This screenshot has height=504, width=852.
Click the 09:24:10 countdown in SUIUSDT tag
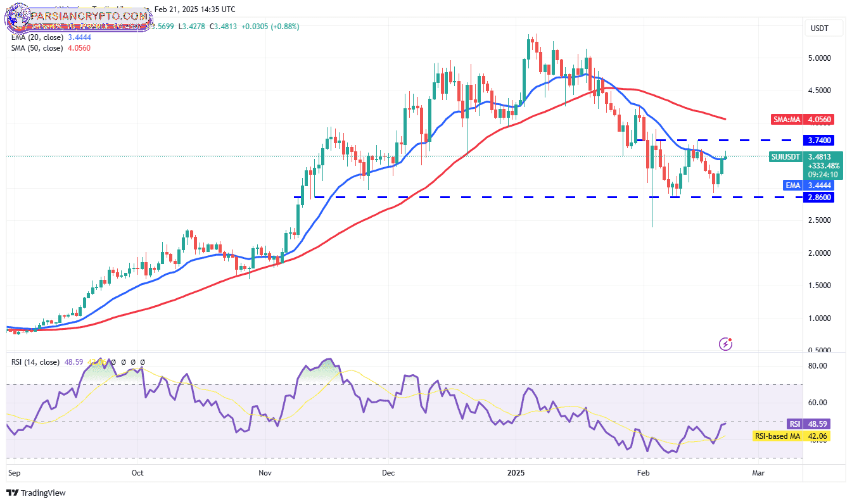(x=823, y=175)
